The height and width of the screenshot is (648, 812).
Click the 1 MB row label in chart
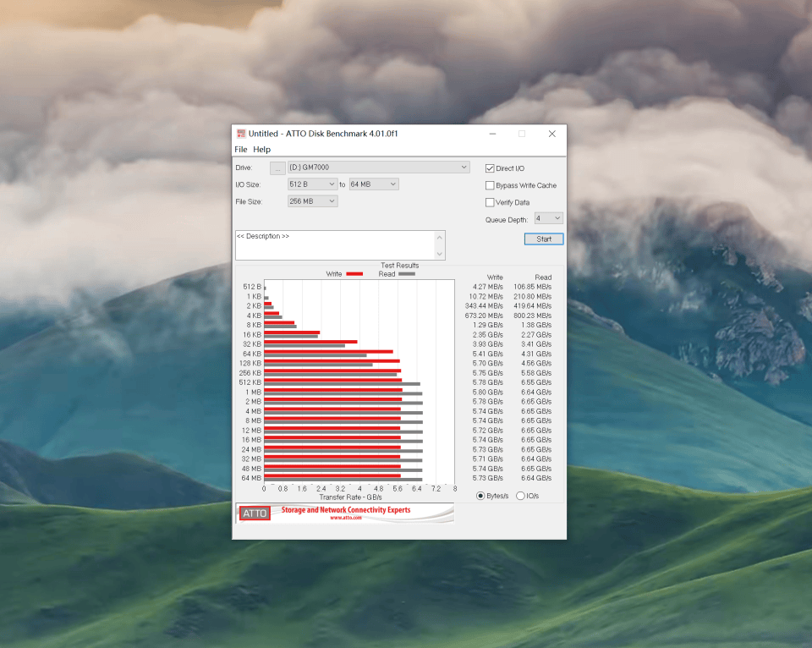(253, 393)
